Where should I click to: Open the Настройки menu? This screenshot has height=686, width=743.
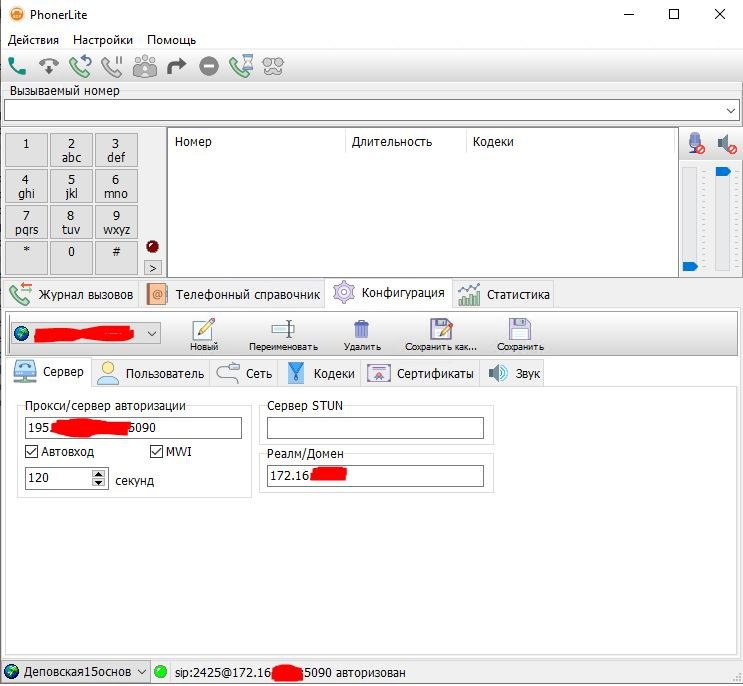pos(103,40)
